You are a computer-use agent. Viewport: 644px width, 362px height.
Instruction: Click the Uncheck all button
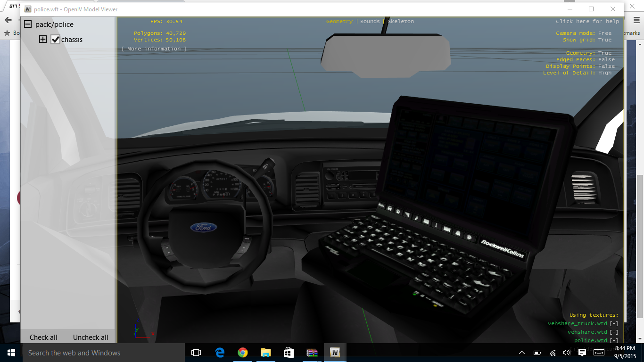pyautogui.click(x=91, y=337)
